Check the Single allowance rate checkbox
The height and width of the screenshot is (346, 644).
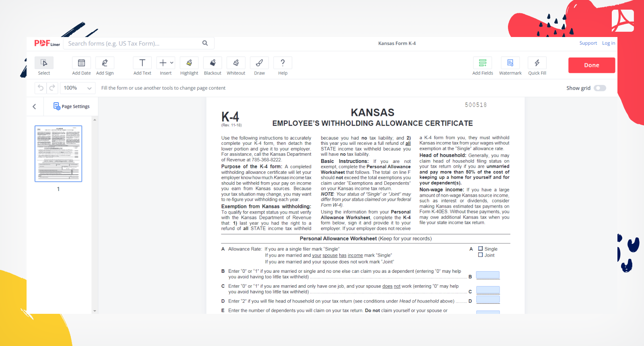tap(481, 249)
